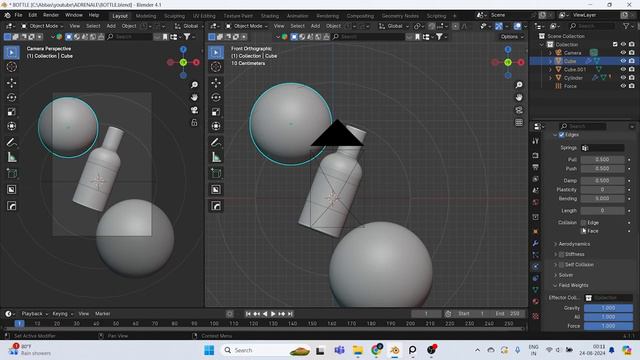640x360 pixels.
Task: Open the File menu
Action: pyautogui.click(x=18, y=15)
